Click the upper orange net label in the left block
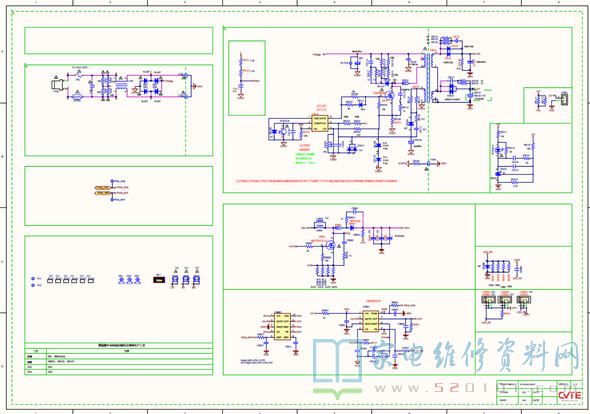 [x=102, y=187]
